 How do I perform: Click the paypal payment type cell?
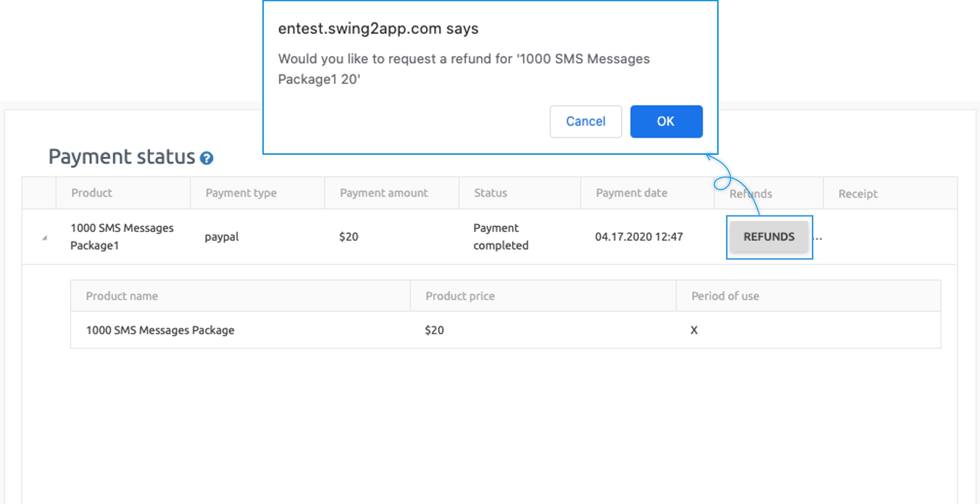(222, 237)
